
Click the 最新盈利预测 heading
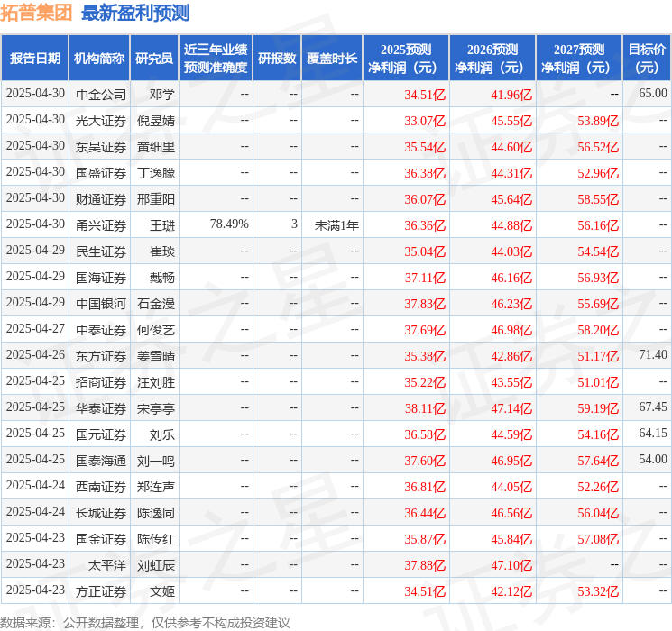[x=135, y=13]
